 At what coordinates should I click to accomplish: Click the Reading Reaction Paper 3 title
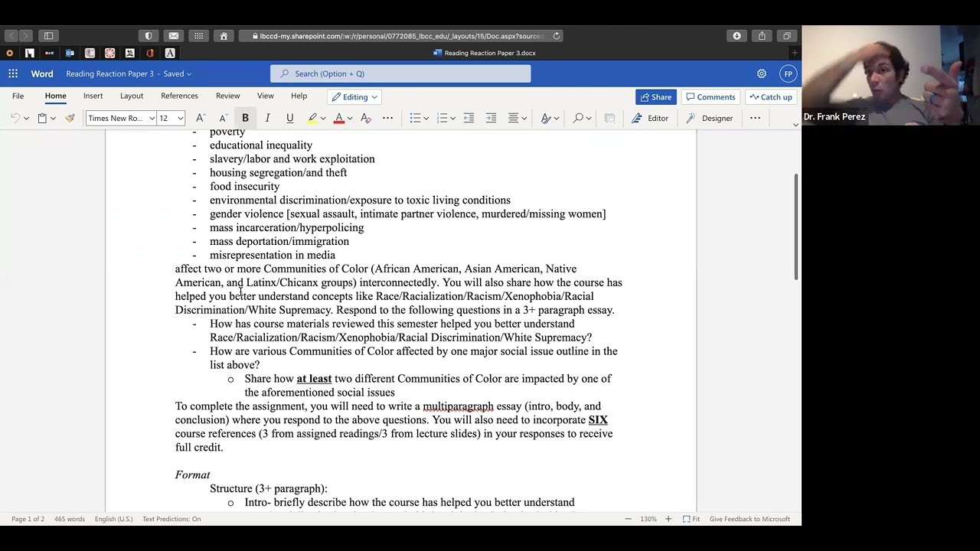(x=109, y=73)
